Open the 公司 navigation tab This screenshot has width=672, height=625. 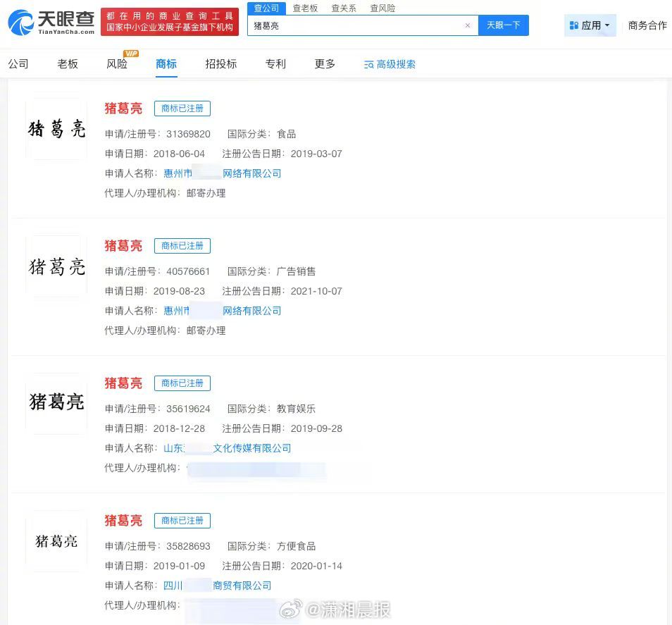(18, 63)
